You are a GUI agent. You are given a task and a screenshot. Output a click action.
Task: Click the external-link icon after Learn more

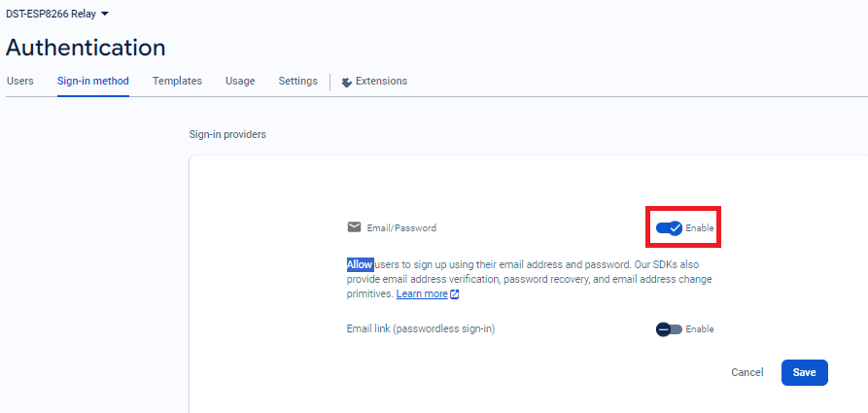[x=455, y=294]
